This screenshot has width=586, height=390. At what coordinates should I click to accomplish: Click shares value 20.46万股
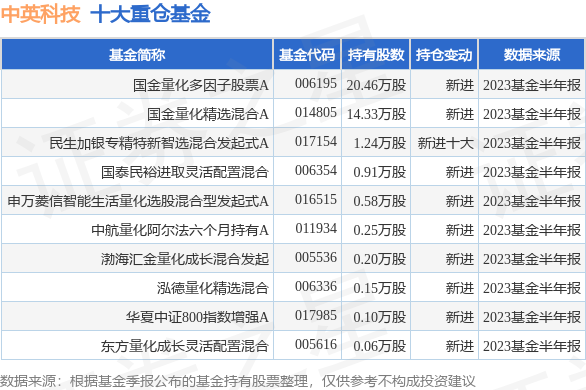coord(376,85)
